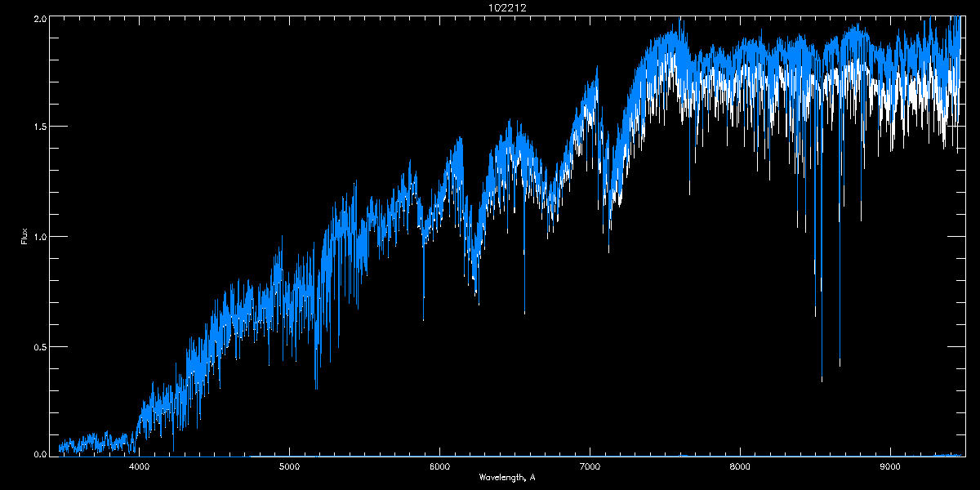Click the plot title "102212"
Screen dimensions: 980x490
(x=506, y=8)
